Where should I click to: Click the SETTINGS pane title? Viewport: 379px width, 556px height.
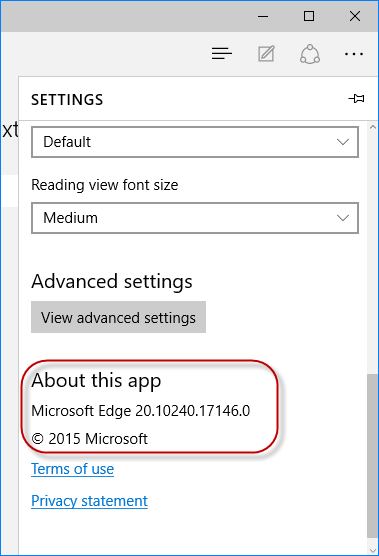67,100
